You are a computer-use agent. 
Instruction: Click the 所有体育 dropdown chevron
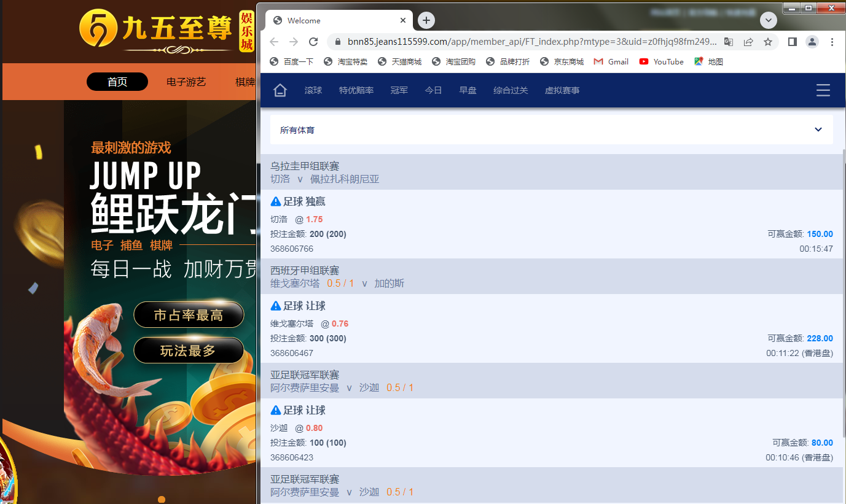click(818, 130)
